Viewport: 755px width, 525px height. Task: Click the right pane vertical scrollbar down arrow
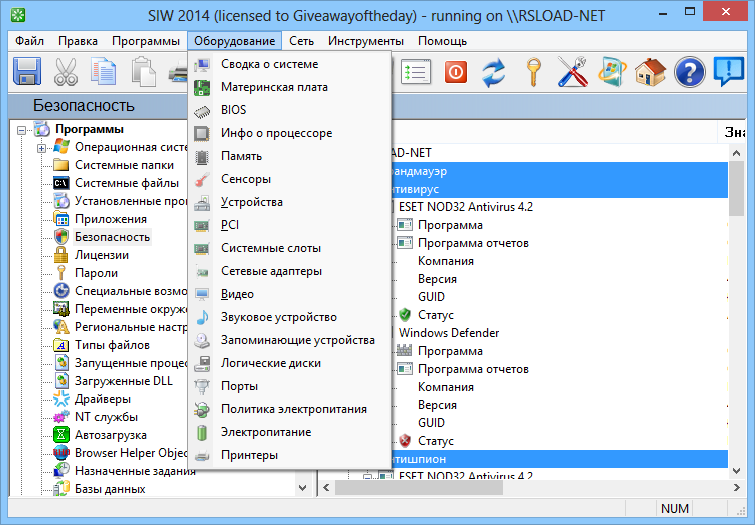tap(736, 471)
